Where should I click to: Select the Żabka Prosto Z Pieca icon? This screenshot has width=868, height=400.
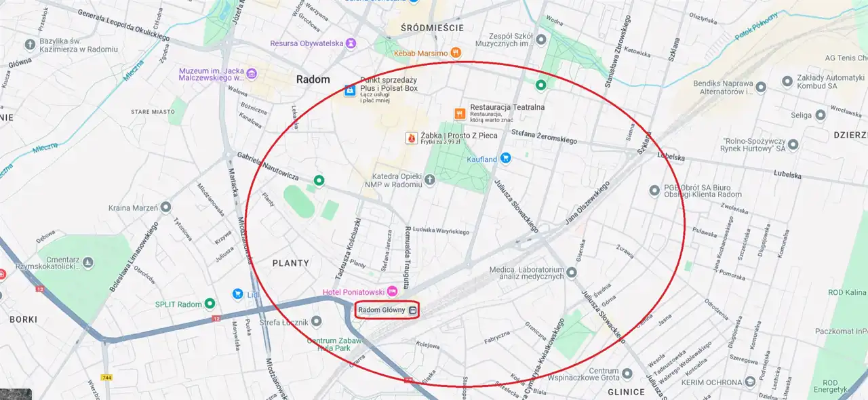coord(411,138)
